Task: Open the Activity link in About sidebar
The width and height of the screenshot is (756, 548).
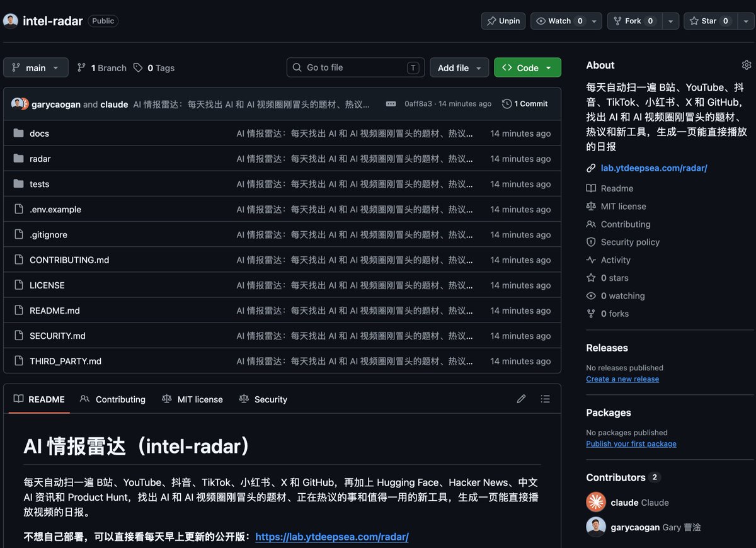Action: (609, 260)
